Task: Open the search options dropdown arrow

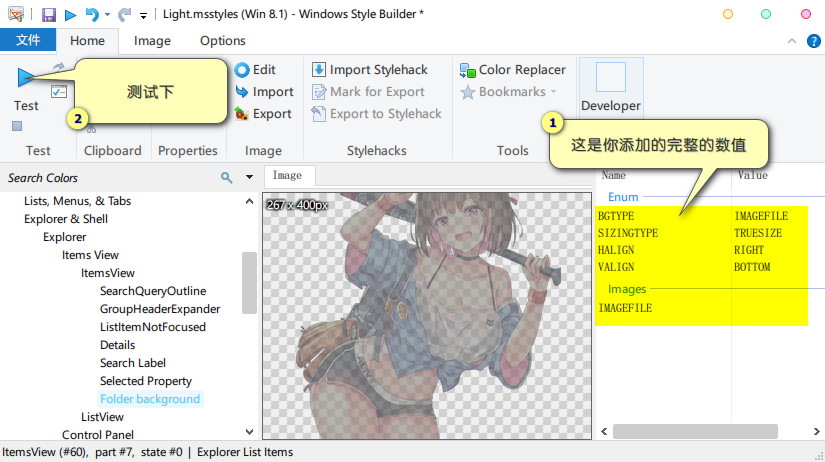Action: (249, 177)
